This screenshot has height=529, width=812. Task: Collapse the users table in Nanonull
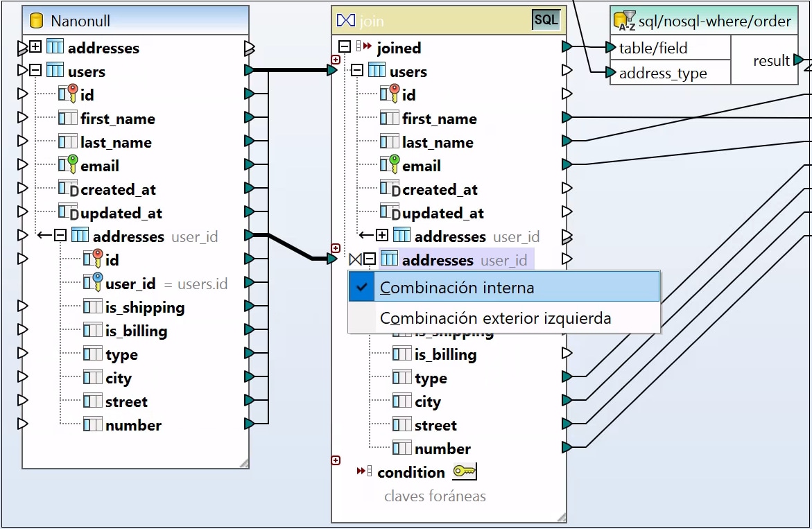coord(36,71)
